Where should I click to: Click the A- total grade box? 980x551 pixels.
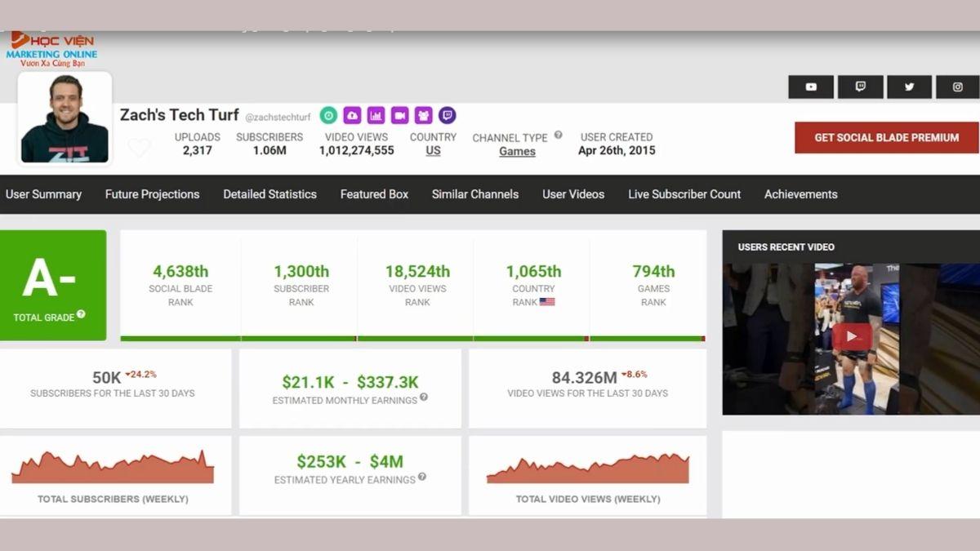pyautogui.click(x=53, y=285)
